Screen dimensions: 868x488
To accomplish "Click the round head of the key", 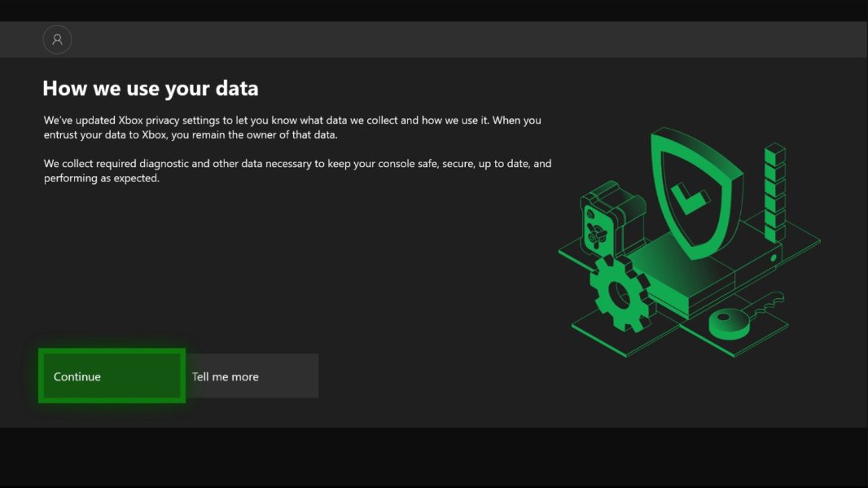I will pyautogui.click(x=726, y=322).
